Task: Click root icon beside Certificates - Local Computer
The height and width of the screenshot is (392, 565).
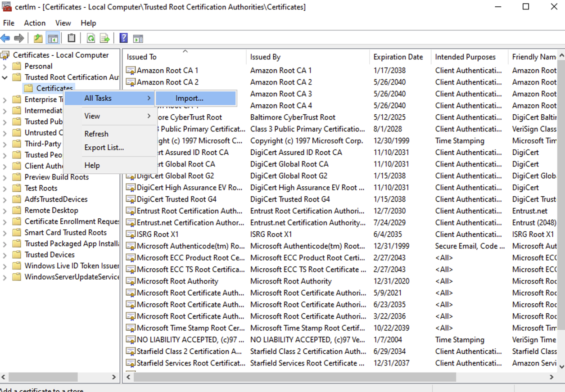Action: click(x=5, y=55)
